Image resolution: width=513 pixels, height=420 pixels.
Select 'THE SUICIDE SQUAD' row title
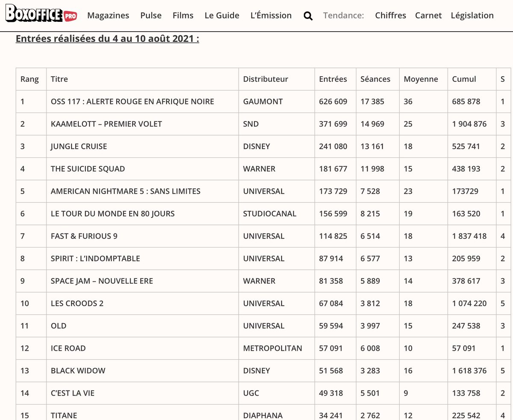[x=88, y=169]
